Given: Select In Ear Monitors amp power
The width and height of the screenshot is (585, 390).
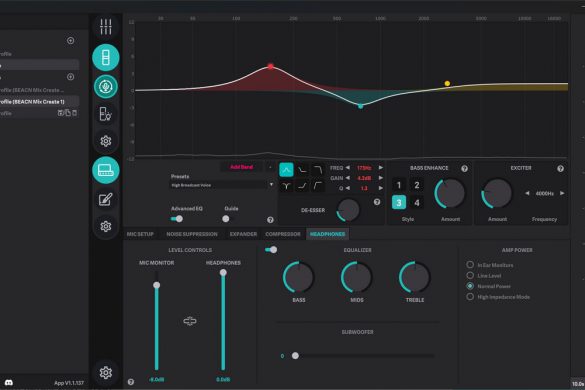Looking at the screenshot, I should pos(470,265).
